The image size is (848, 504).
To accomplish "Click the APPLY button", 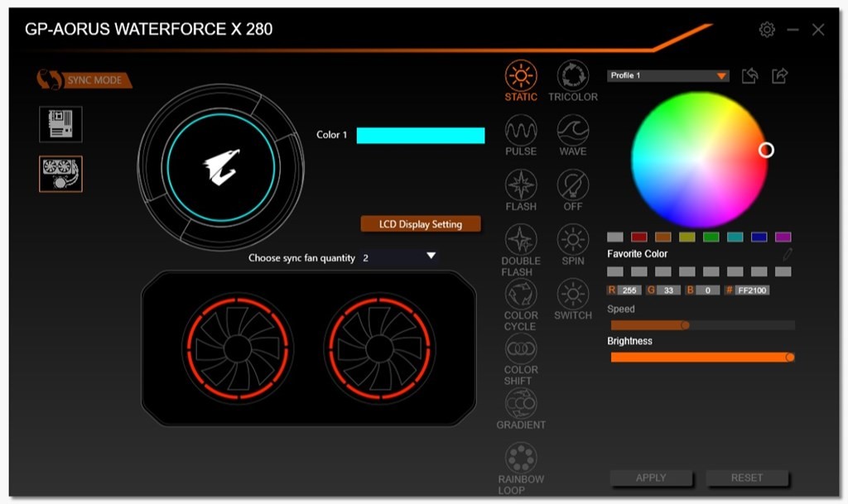I will 651,478.
